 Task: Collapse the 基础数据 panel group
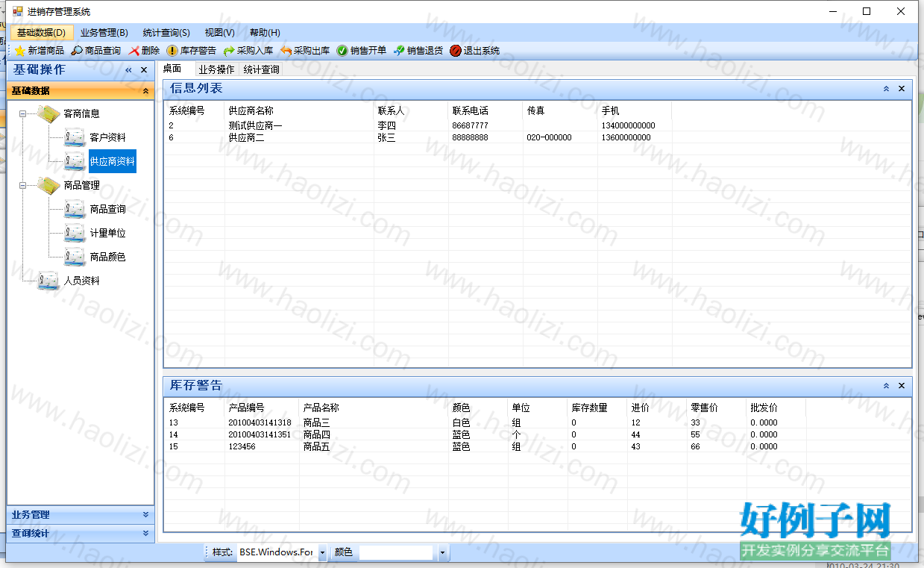click(x=145, y=91)
